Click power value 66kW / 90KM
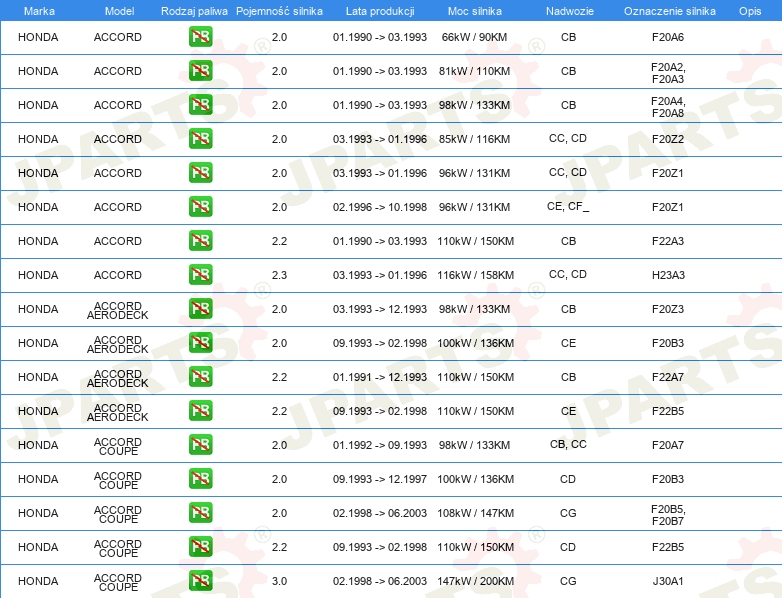Screen dimensions: 782x598 point(474,37)
